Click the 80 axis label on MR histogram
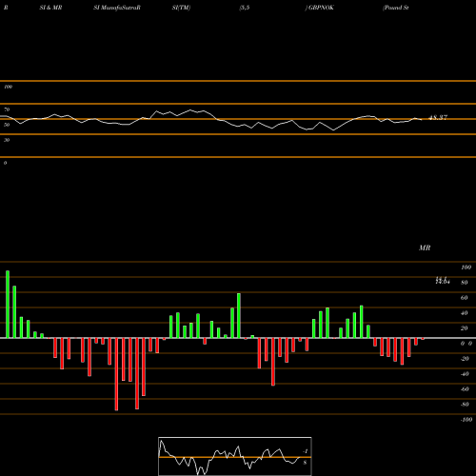Screen dimensions: 476x476 pyautogui.click(x=465, y=283)
